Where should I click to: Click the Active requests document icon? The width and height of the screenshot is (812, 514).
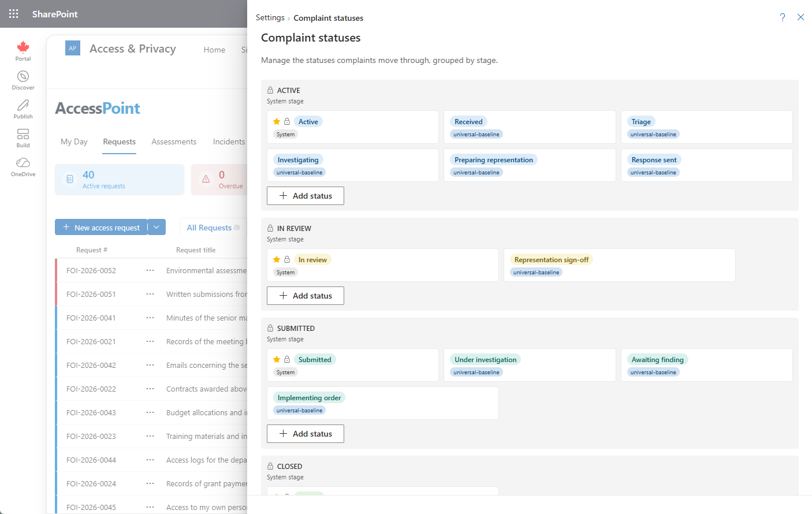coord(70,179)
